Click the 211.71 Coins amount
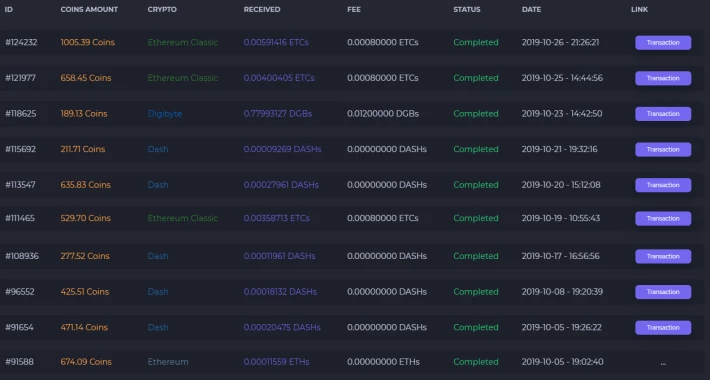710x380 pixels. point(82,149)
